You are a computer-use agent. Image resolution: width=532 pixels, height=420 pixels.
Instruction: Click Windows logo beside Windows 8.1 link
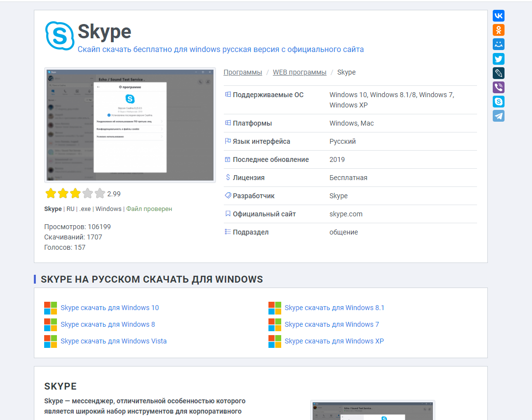[x=275, y=308]
